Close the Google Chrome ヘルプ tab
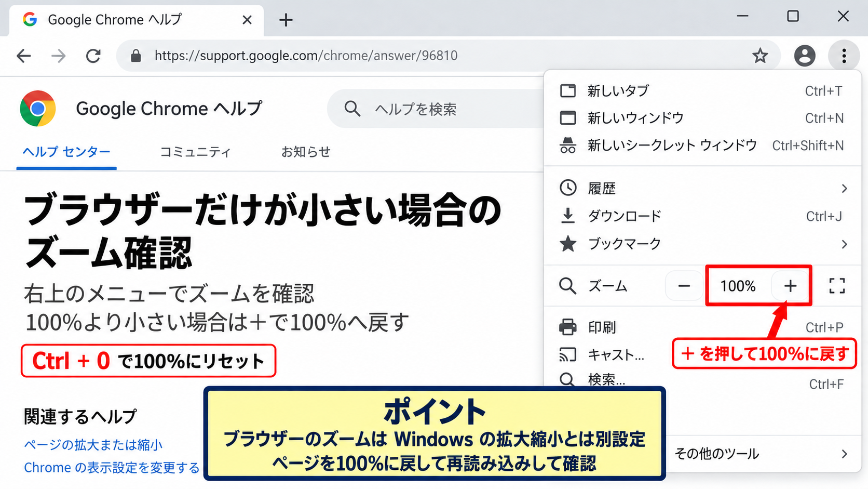The width and height of the screenshot is (868, 489). point(247,20)
